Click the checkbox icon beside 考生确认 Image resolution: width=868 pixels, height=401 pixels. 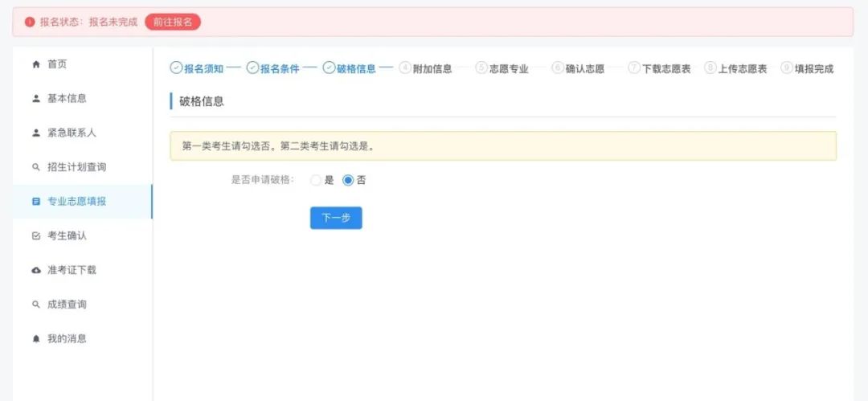tap(36, 236)
